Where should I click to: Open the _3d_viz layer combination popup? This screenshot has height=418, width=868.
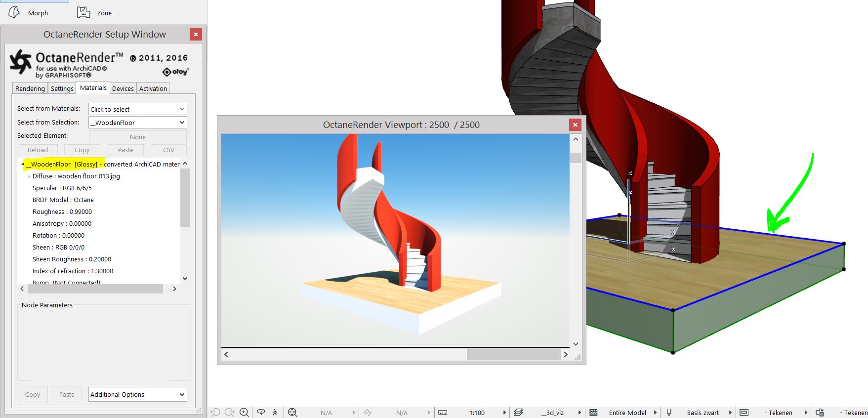coord(579,413)
